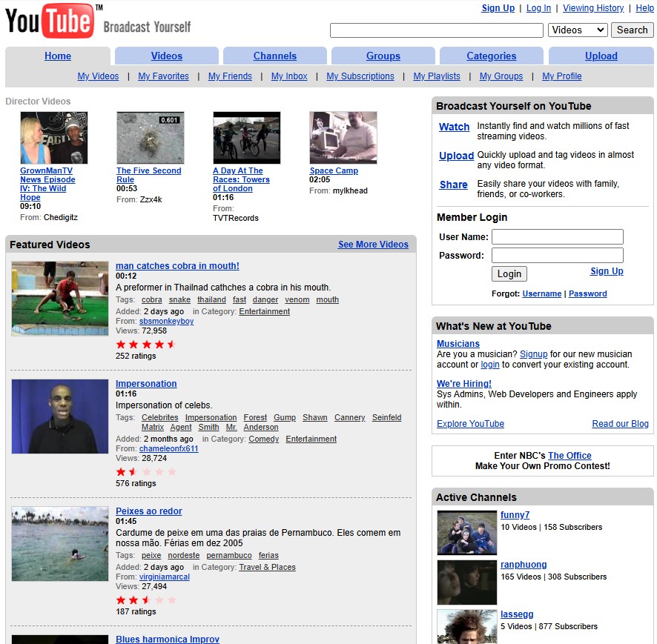Open My Friends
The image size is (657, 644).
[230, 76]
